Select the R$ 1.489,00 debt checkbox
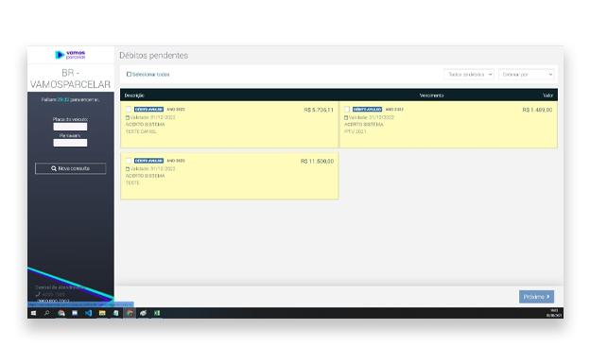The width and height of the screenshot is (590, 364). pyautogui.click(x=347, y=109)
